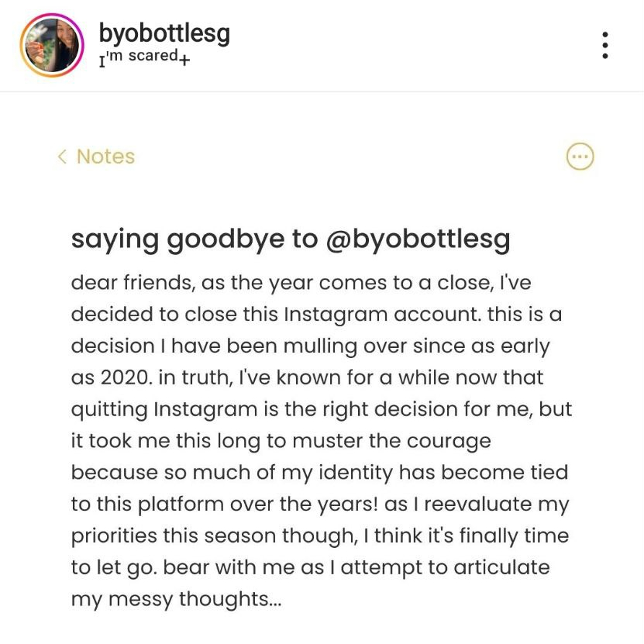Click the closing words "my messy thoughts..."

(176, 599)
